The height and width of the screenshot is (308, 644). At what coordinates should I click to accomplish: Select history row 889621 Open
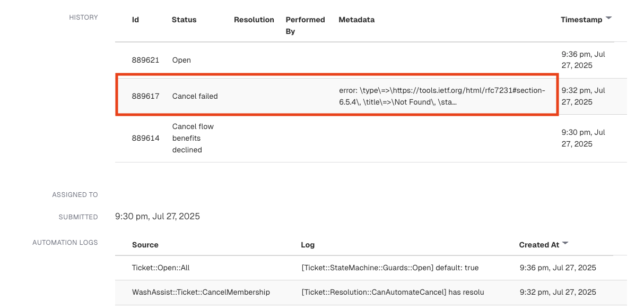pyautogui.click(x=371, y=60)
